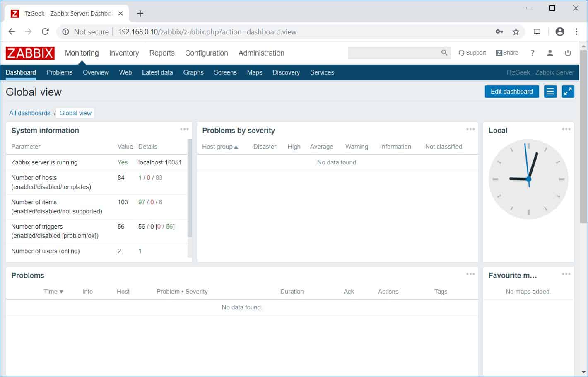This screenshot has width=588, height=377.
Task: Click the Edit dashboard button
Action: [512, 92]
